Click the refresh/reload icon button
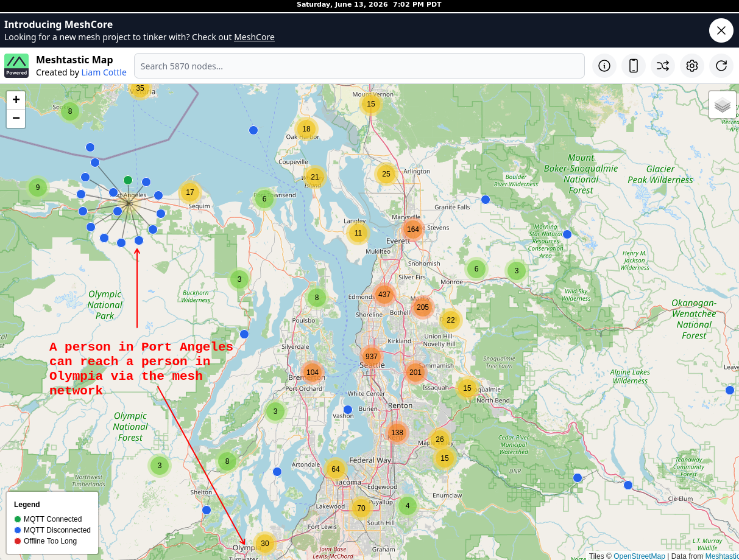 click(x=721, y=66)
